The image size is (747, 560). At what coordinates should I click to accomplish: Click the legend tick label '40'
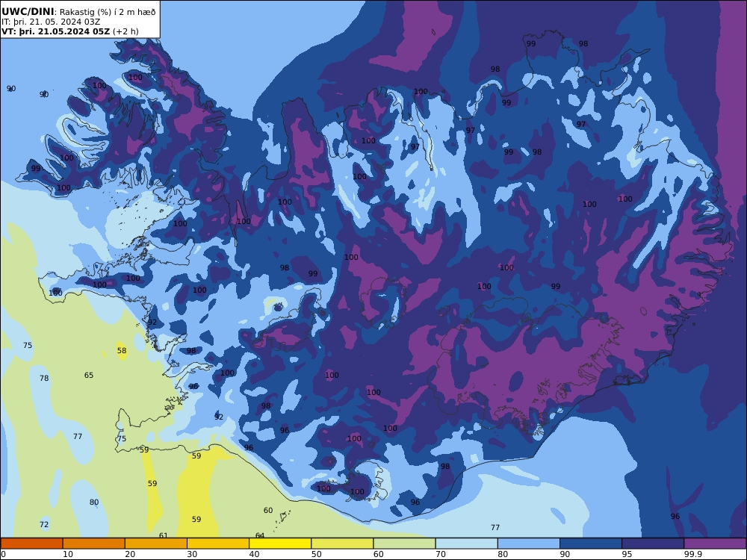[x=255, y=554]
